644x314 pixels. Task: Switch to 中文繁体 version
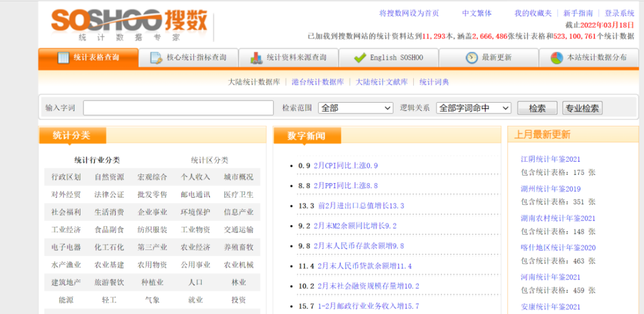click(477, 13)
